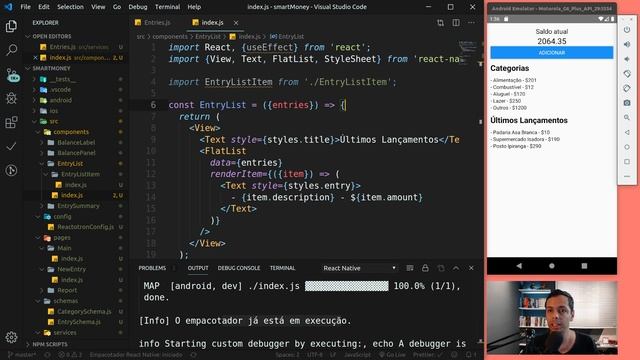The image size is (640, 360).
Task: Take emulator screenshot with camera icon
Action: click(x=627, y=103)
